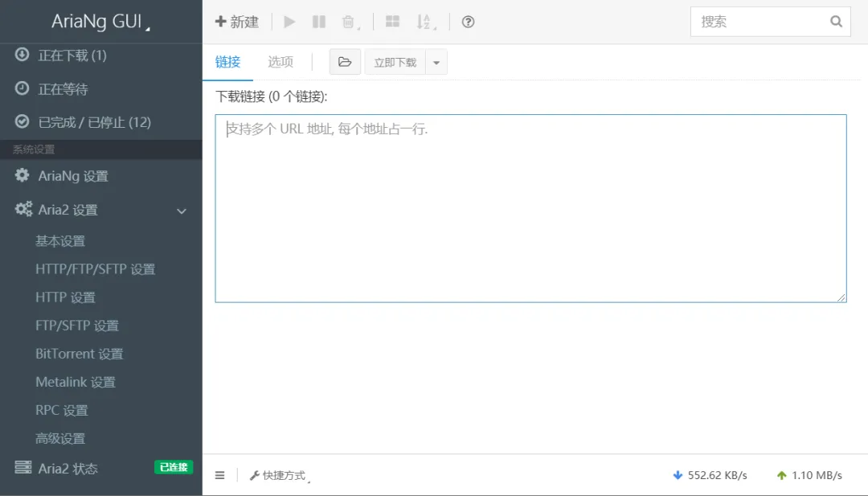
Task: Open RPC 设置 page
Action: click(x=61, y=410)
